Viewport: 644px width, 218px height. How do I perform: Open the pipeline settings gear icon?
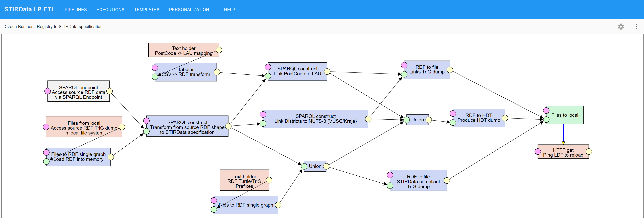point(621,27)
